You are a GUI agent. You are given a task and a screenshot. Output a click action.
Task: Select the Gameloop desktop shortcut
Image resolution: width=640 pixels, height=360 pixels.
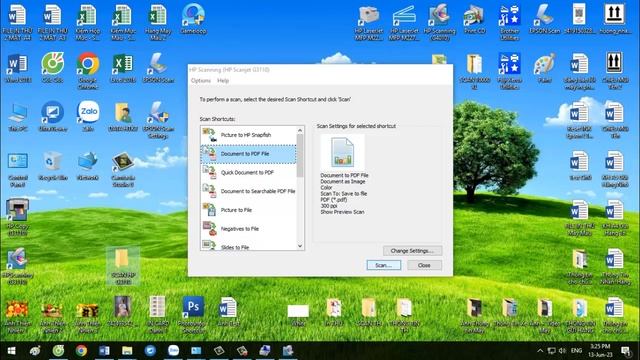tap(193, 19)
